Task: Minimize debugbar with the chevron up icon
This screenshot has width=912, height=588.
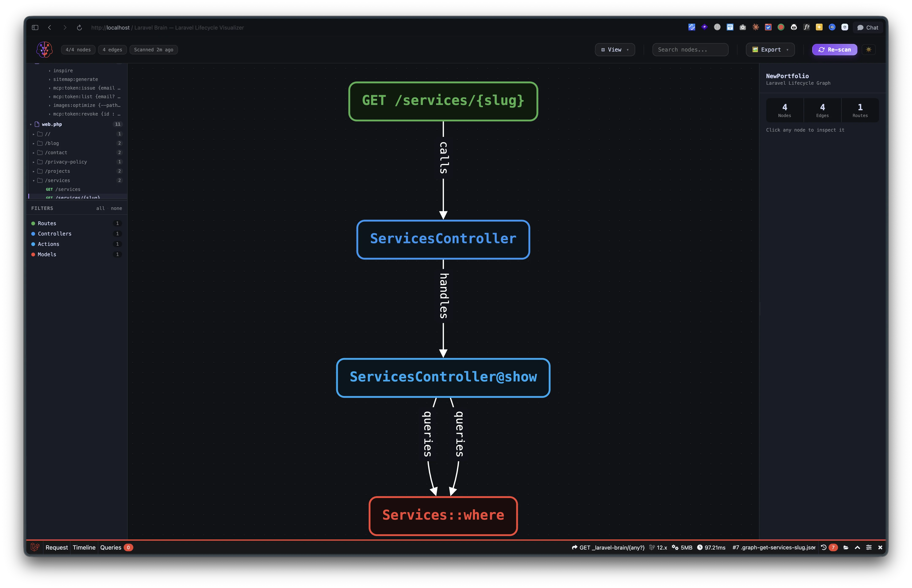Action: tap(857, 547)
